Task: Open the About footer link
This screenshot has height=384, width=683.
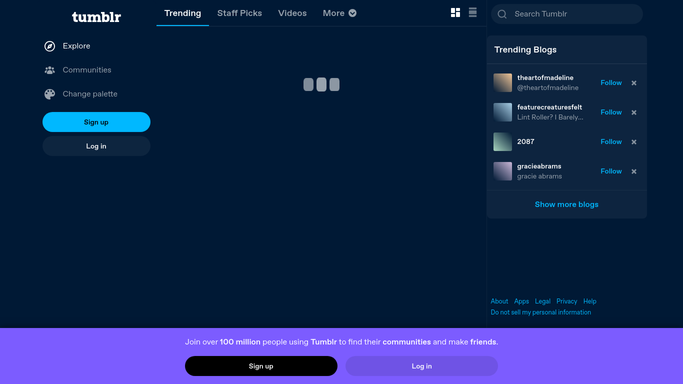Action: tap(499, 301)
